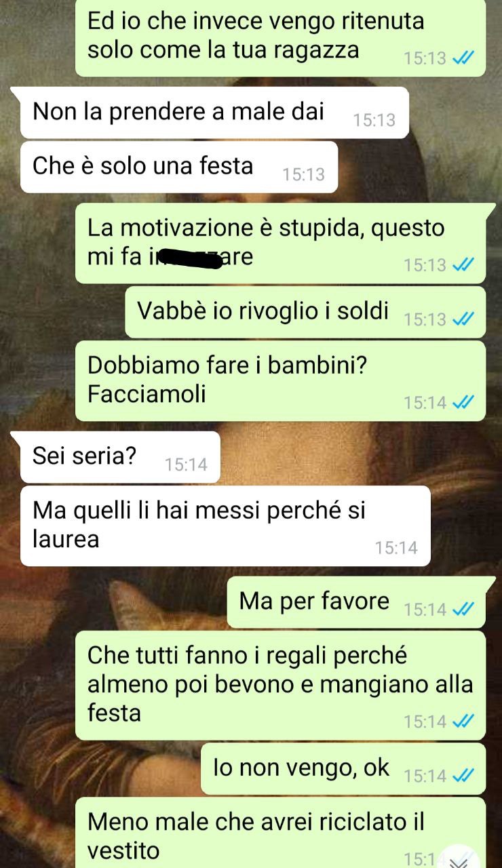502x868 pixels.
Task: Select the 'Io non vengo, ok' bubble
Action: point(343,768)
